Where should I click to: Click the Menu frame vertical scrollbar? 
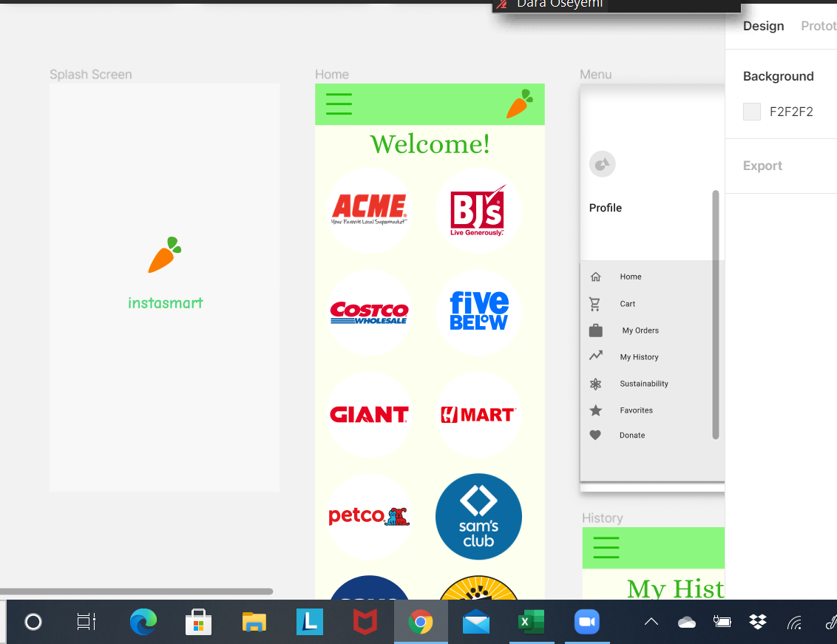pyautogui.click(x=716, y=315)
